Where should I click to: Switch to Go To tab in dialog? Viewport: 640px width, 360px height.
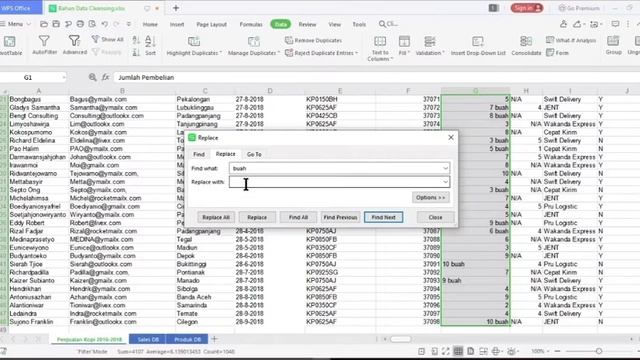click(254, 154)
